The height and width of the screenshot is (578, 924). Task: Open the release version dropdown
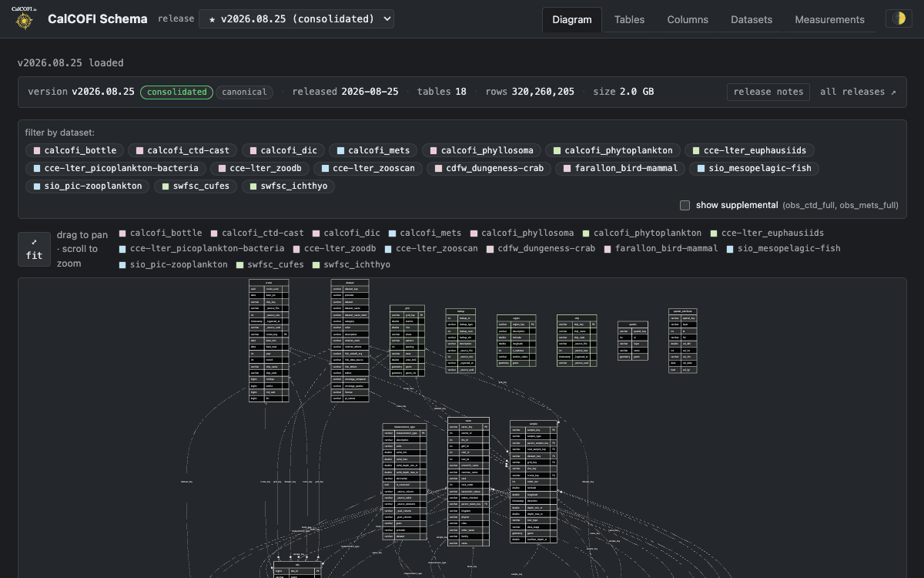pos(296,18)
